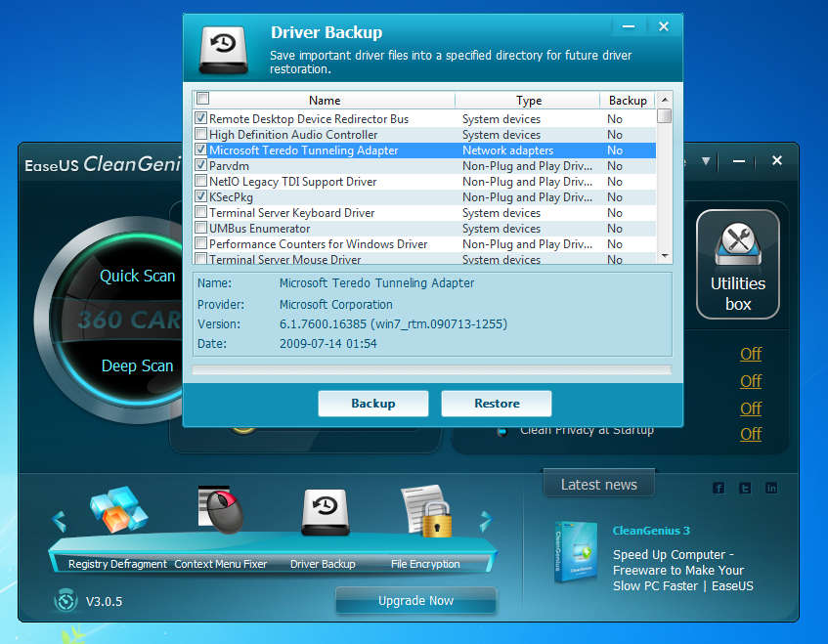The width and height of the screenshot is (828, 644).
Task: Toggle the Off link beside Clean Privacy at Startup
Action: coord(751,434)
